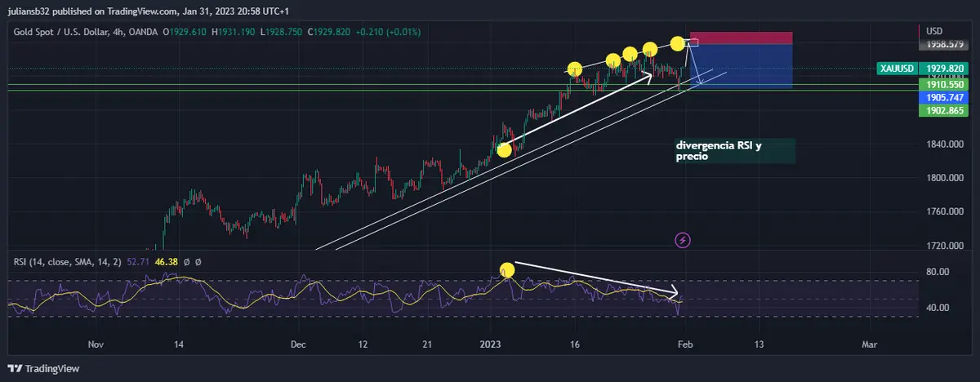Click the XAUUSD symbol price label
This screenshot has width=980, height=382.
coord(896,69)
